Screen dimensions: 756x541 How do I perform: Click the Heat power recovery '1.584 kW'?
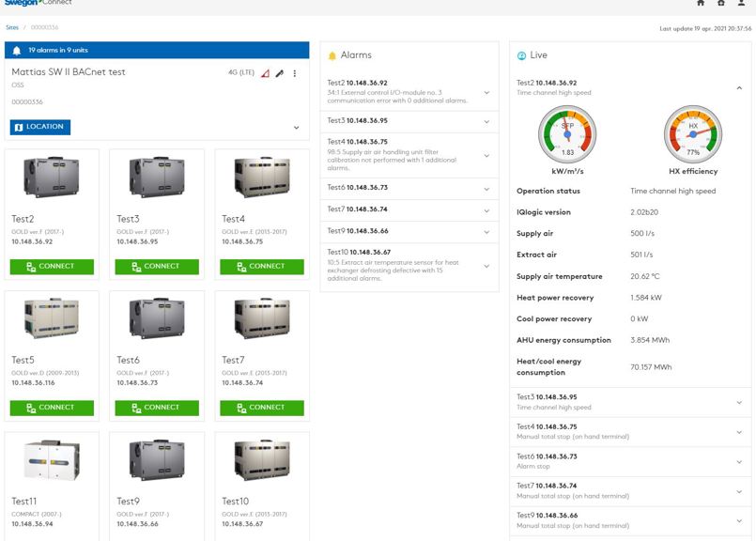click(646, 298)
